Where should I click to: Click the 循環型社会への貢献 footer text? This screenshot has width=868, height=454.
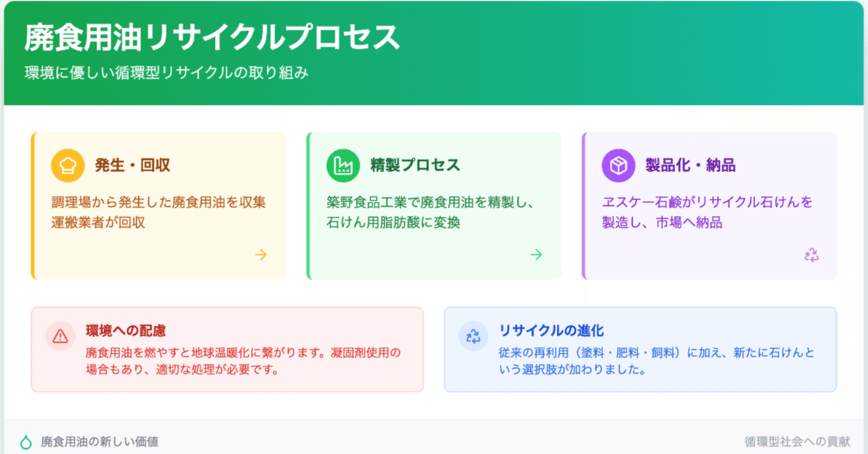(x=797, y=441)
